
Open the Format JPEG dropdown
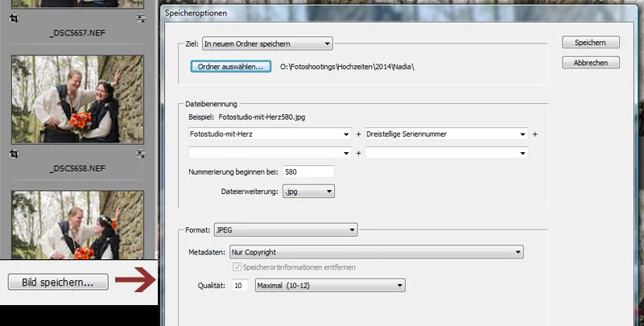(x=286, y=230)
